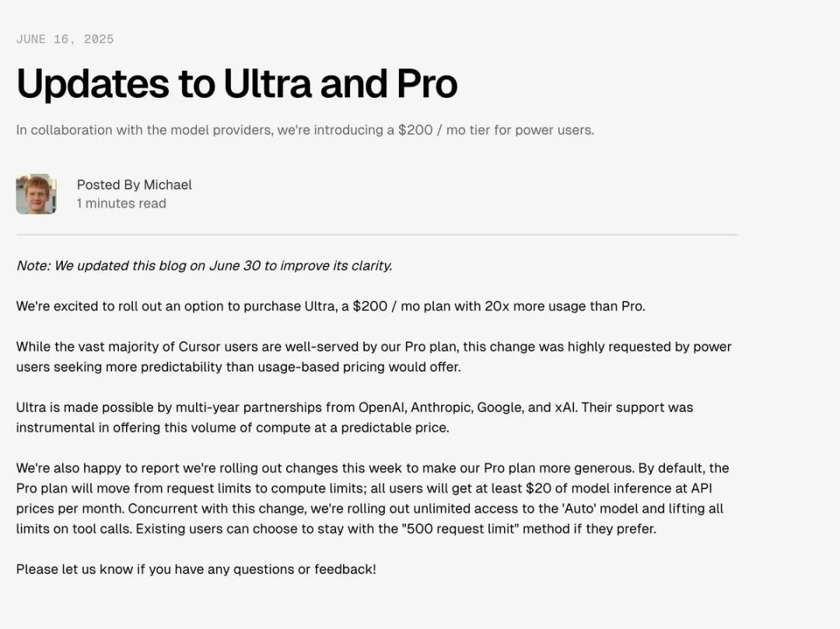Click the word 'OpenAI' in the partnerships paragraph
The width and height of the screenshot is (840, 629).
383,407
